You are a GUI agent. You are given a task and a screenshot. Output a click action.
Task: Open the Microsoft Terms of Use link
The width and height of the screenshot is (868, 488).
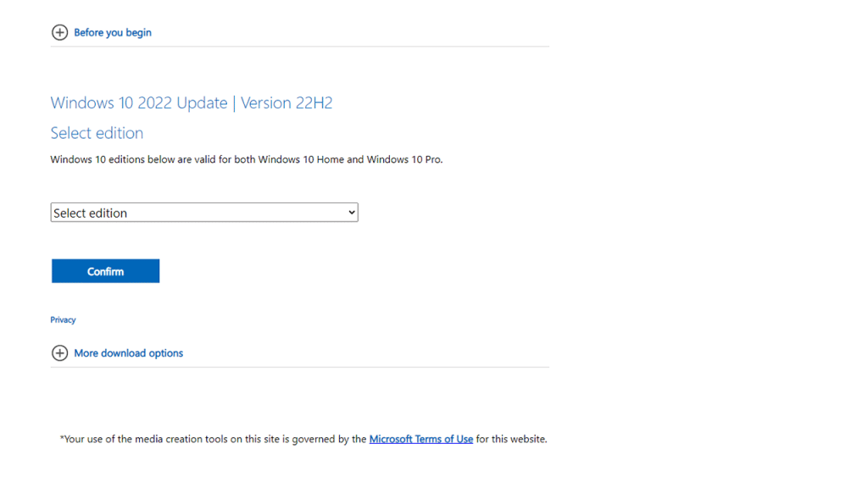tap(420, 439)
